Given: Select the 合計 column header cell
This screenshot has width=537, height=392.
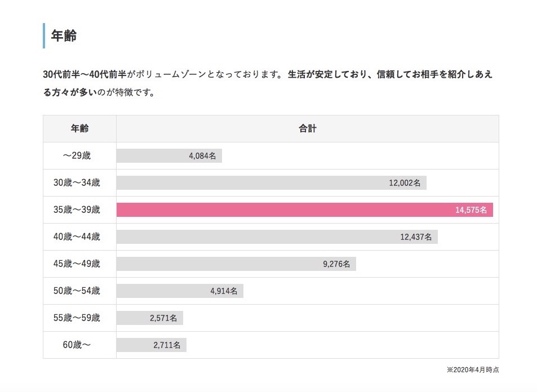Looking at the screenshot, I should pyautogui.click(x=307, y=128).
